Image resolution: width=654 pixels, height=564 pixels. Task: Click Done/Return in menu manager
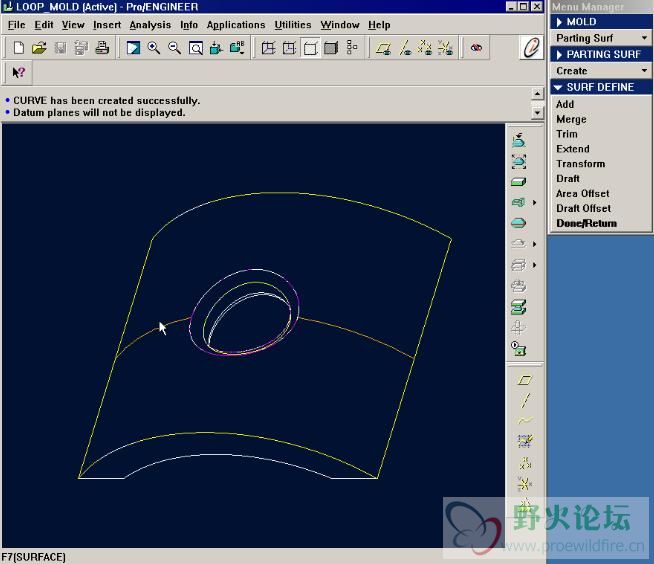tap(586, 223)
